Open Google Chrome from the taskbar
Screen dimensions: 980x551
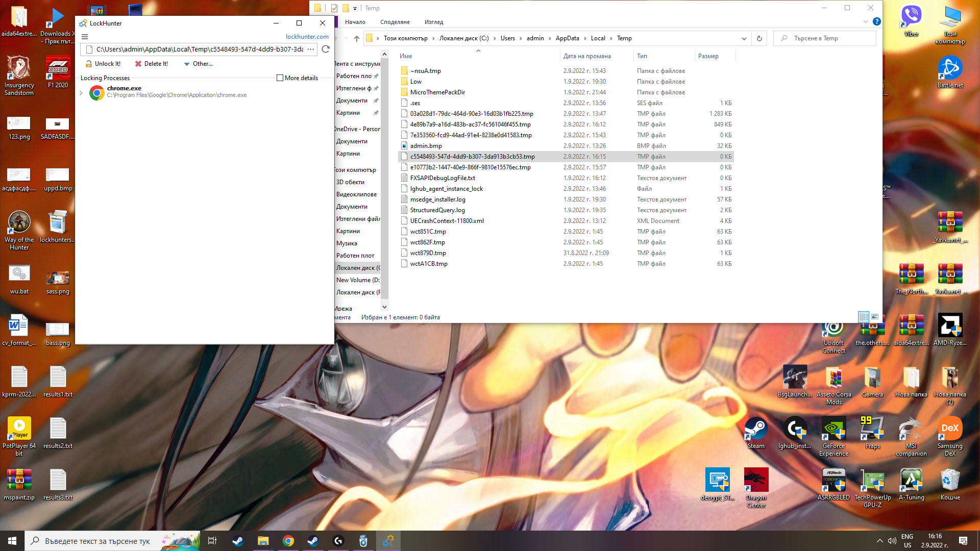(288, 541)
